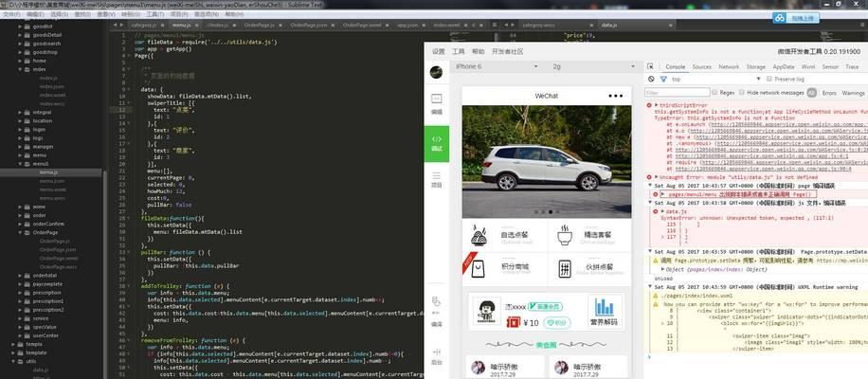The height and width of the screenshot is (379, 868).
Task: Open the 文件(F) menu in Sublime Text
Action: (11, 13)
